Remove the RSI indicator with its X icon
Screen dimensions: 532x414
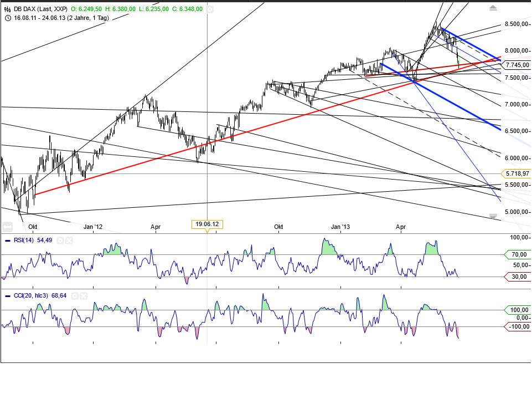(x=69, y=241)
